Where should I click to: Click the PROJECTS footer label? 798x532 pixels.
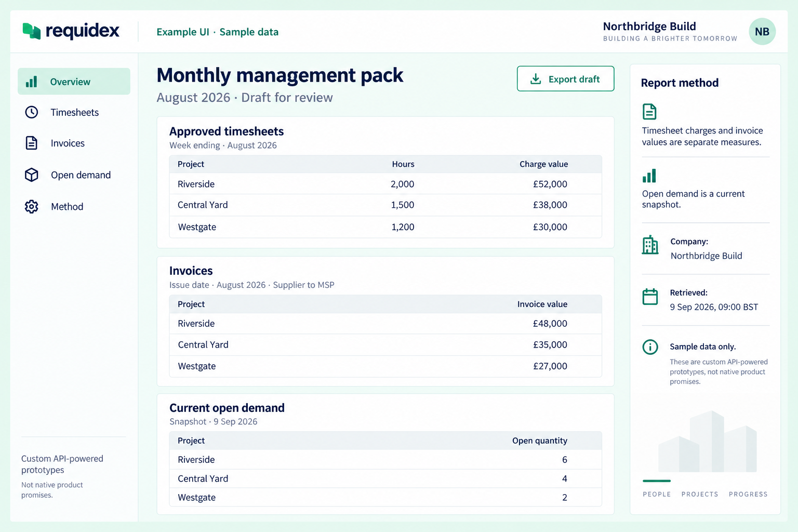(x=700, y=494)
